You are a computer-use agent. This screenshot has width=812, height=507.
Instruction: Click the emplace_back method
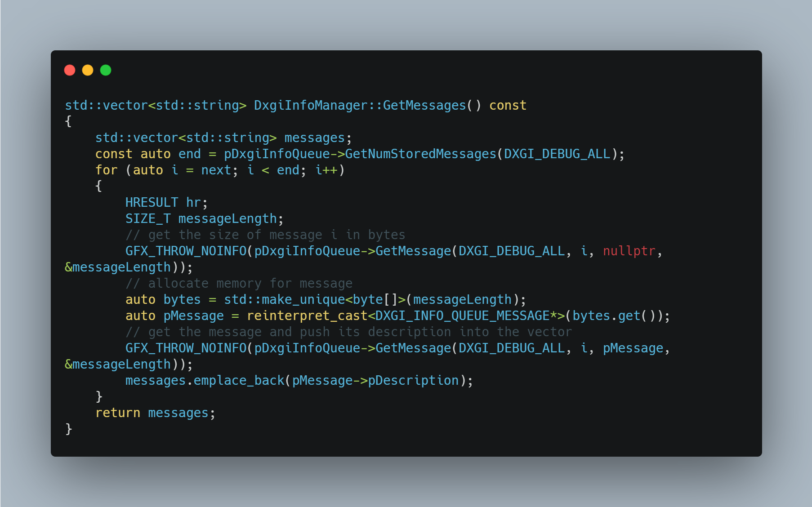(239, 380)
